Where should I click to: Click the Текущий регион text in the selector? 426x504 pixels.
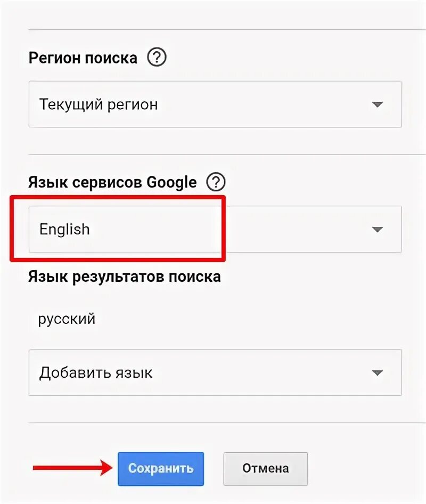(99, 104)
